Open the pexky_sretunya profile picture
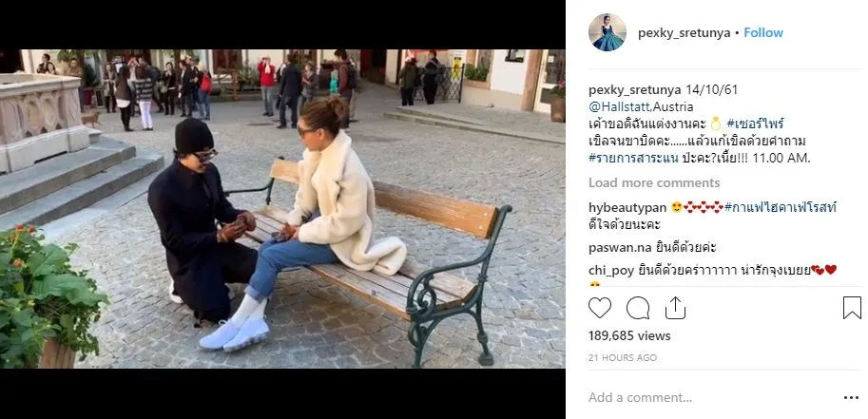868x419 pixels. click(x=608, y=32)
